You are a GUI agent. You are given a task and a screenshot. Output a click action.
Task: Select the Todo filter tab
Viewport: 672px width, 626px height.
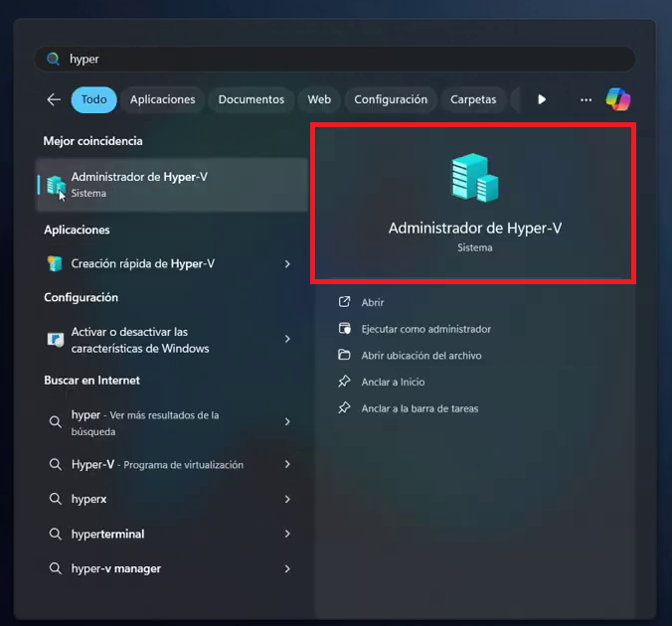tap(93, 99)
